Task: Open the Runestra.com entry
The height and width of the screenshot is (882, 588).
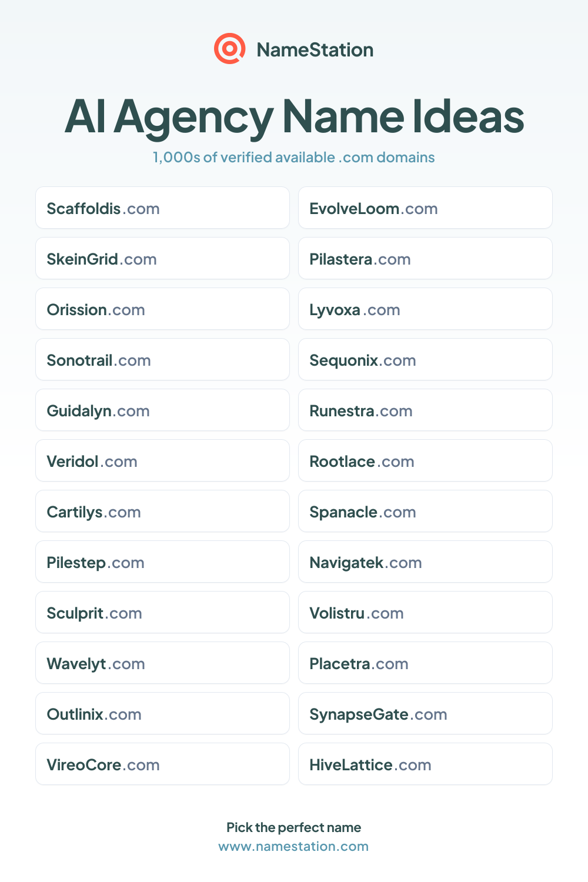Action: coord(425,410)
